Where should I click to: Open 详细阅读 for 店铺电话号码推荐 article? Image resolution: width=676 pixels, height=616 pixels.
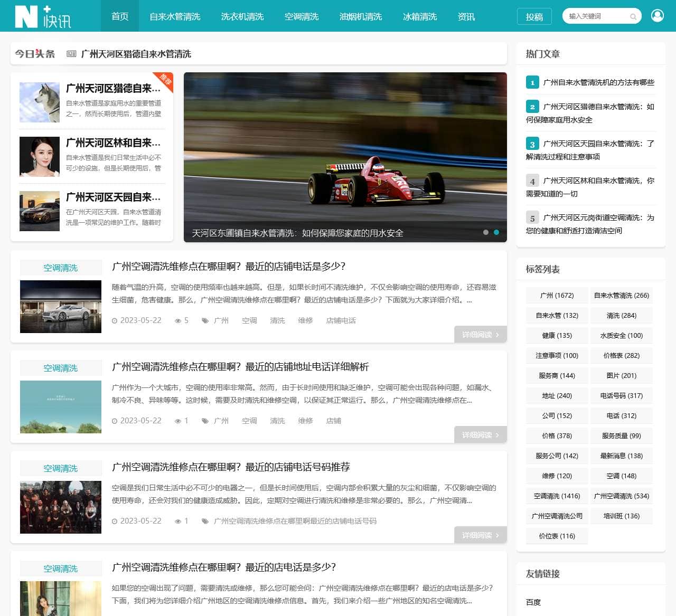pyautogui.click(x=480, y=535)
